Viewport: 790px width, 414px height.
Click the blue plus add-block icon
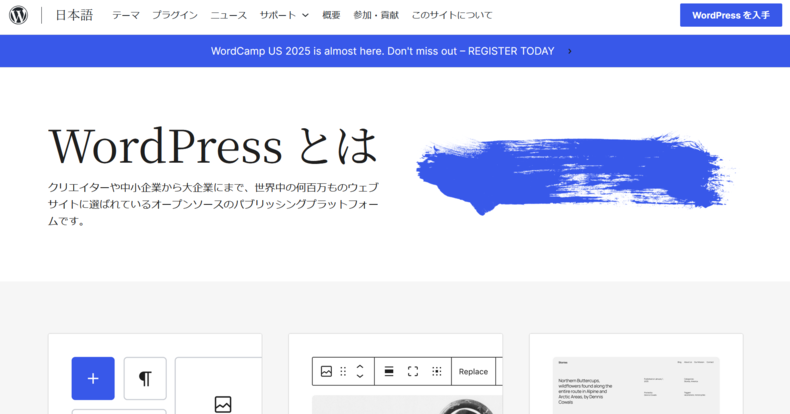tap(93, 378)
